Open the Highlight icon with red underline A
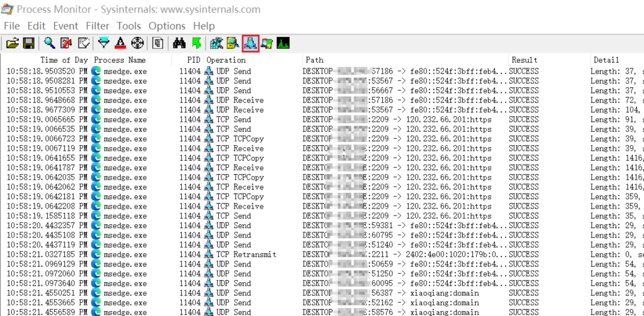Screen dimensions: 644x316 (120, 43)
